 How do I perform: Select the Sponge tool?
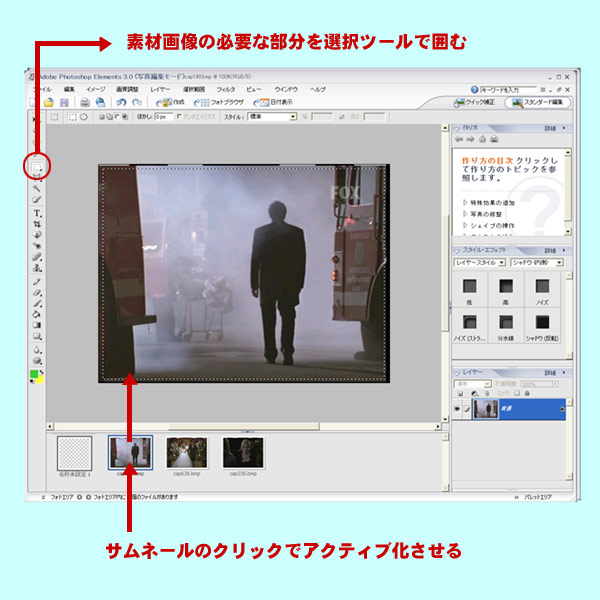click(x=37, y=360)
